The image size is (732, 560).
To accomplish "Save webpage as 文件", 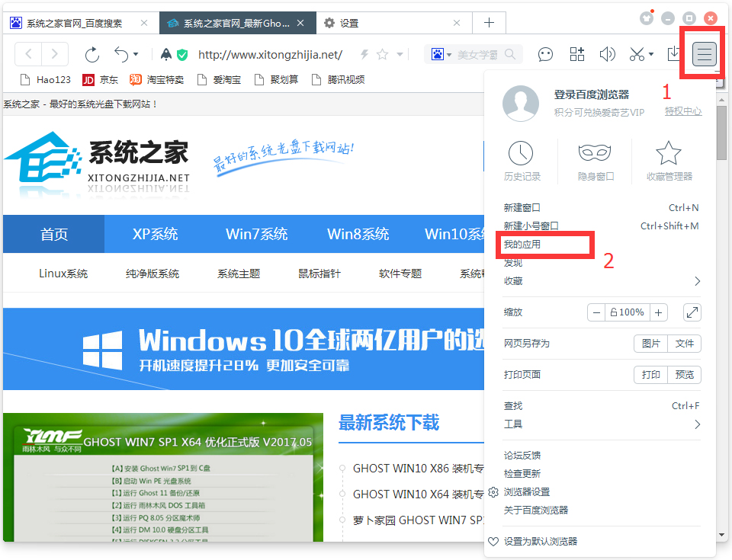I will (x=685, y=344).
